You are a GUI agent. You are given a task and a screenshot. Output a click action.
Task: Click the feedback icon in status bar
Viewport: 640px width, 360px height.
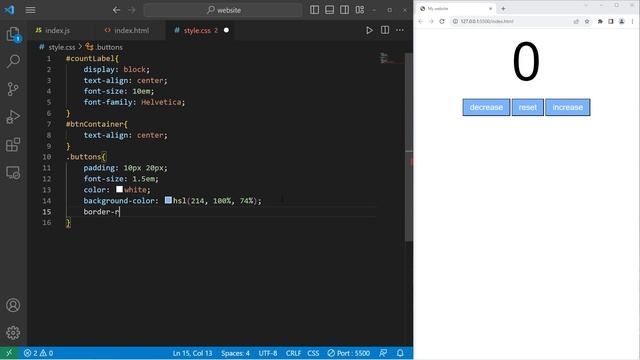tap(383, 353)
